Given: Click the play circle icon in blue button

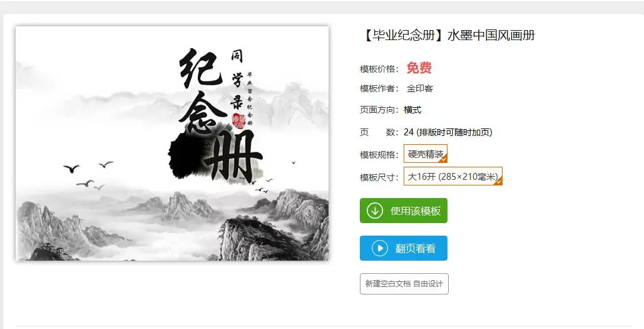Looking at the screenshot, I should 379,248.
